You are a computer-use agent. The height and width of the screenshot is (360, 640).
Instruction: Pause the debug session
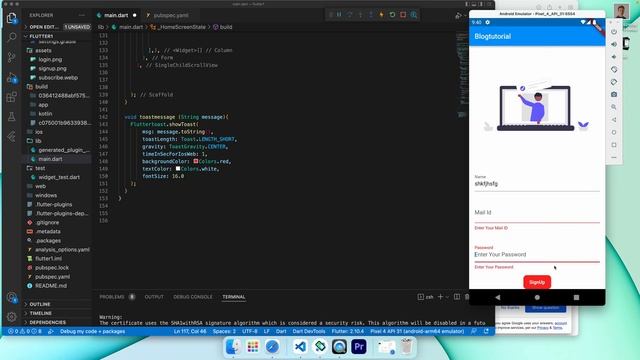tap(339, 15)
